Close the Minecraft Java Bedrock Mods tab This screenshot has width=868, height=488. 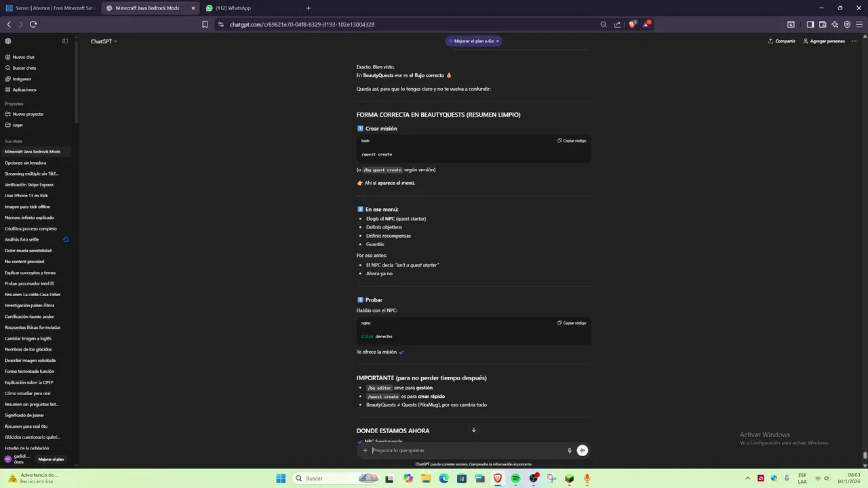193,8
